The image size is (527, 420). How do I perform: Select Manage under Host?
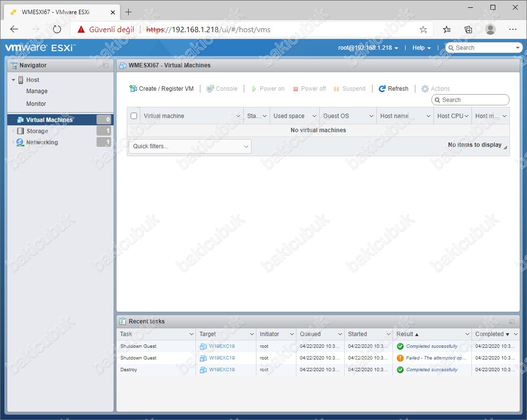pos(37,91)
